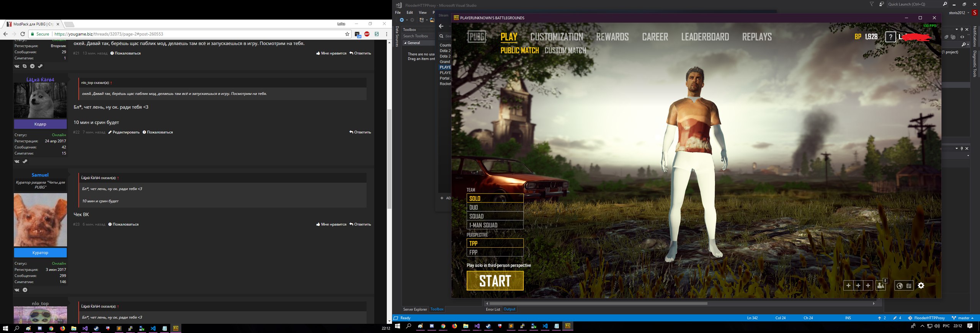
Task: Open the CAREER tab in PUBG
Action: 655,37
